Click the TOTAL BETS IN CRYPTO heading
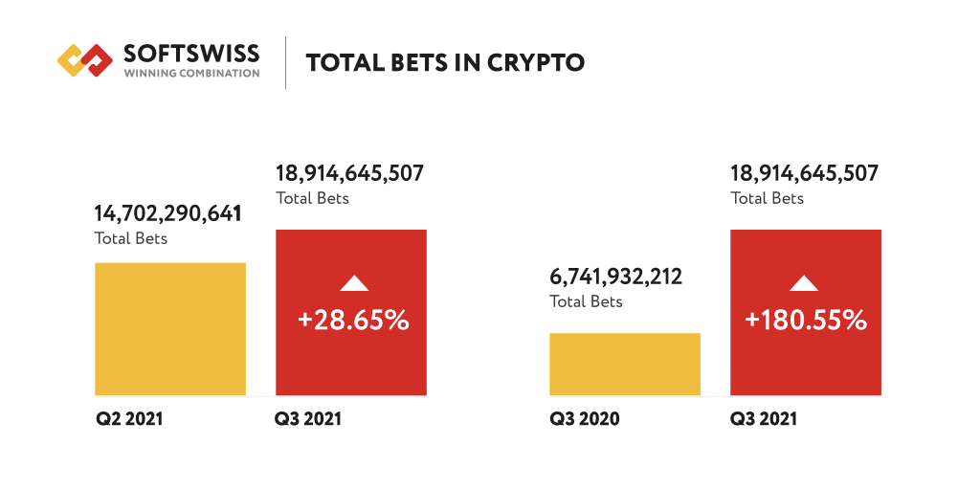This screenshot has height=489, width=980. tap(445, 63)
